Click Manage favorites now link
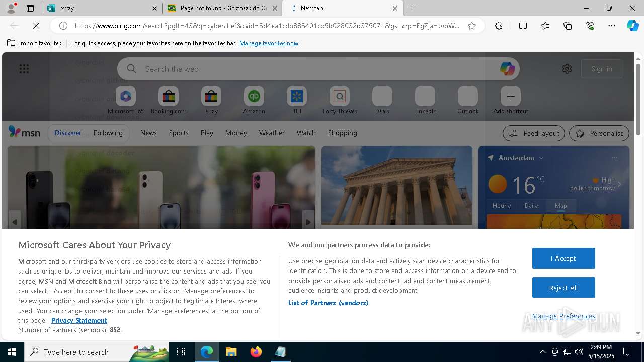 (x=269, y=43)
